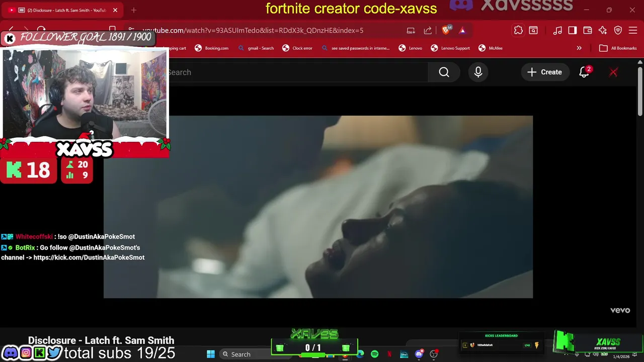The image size is (644, 362).
Task: Expand the hidden bookmarks chevron
Action: coord(579,48)
